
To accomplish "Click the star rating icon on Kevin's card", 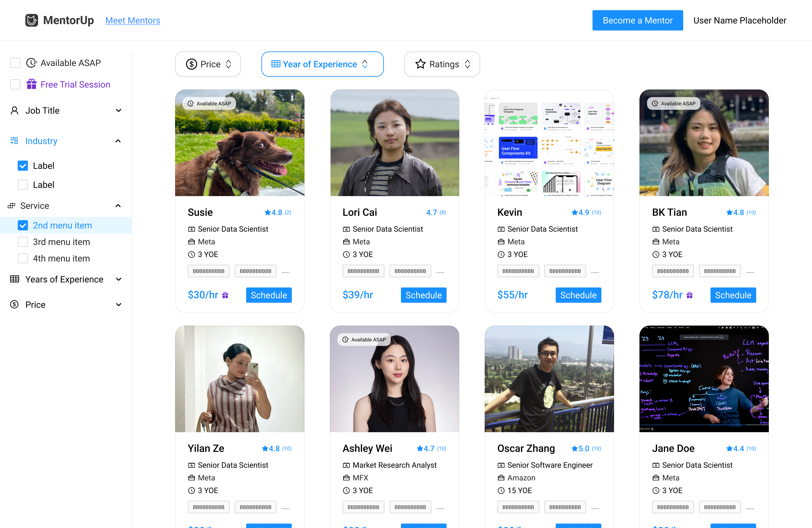I will pos(575,213).
